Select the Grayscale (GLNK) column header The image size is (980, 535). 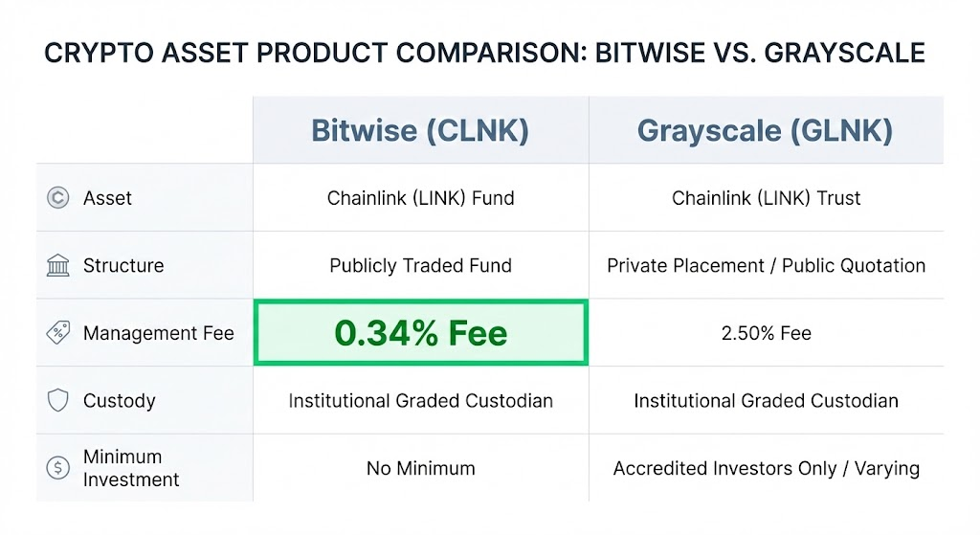[x=766, y=130]
